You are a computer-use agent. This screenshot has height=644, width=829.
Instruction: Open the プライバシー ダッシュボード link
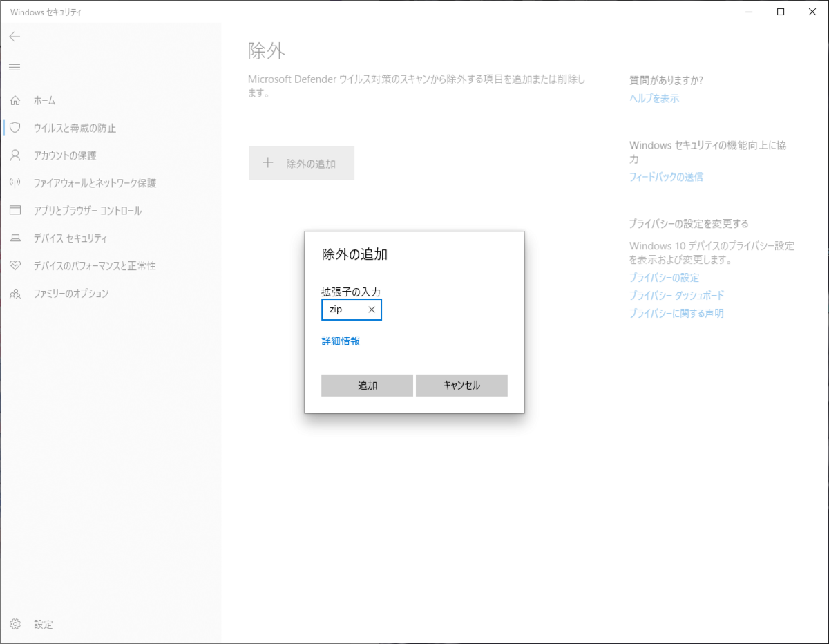pos(676,295)
